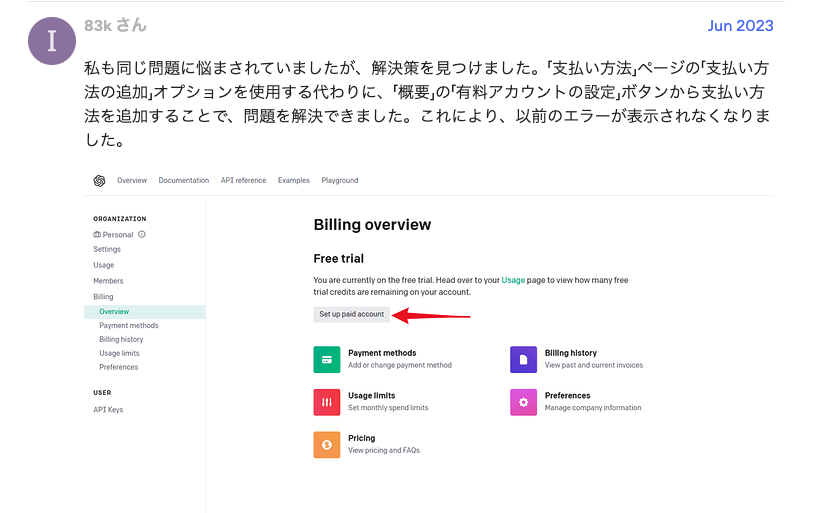This screenshot has width=823, height=513.
Task: Click the OpenAI logo icon
Action: 99,181
